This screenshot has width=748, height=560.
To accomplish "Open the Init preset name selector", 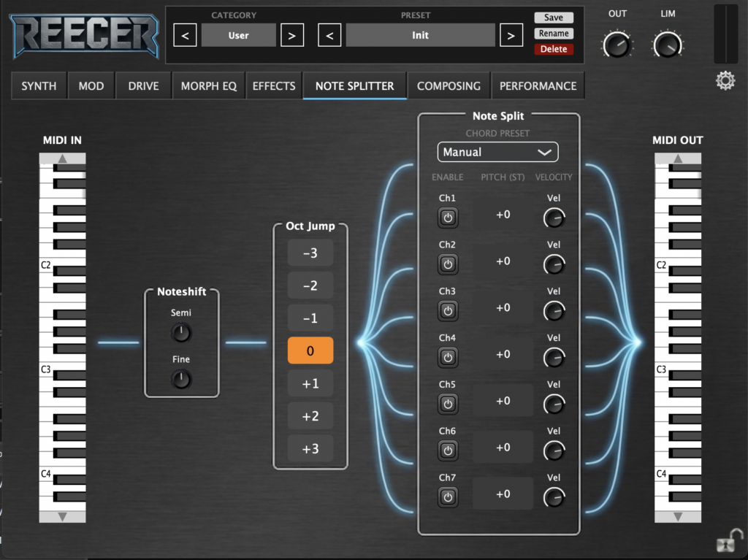I will pyautogui.click(x=420, y=35).
